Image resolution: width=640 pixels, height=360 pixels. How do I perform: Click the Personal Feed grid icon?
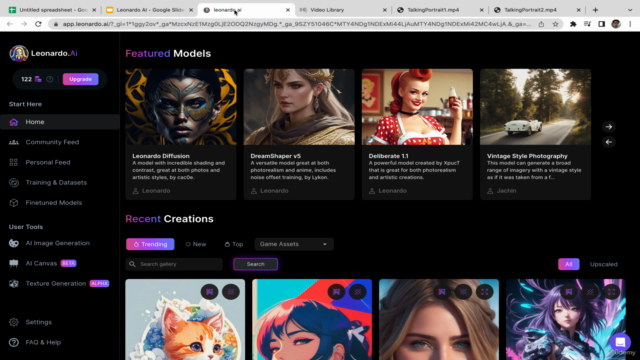point(14,162)
